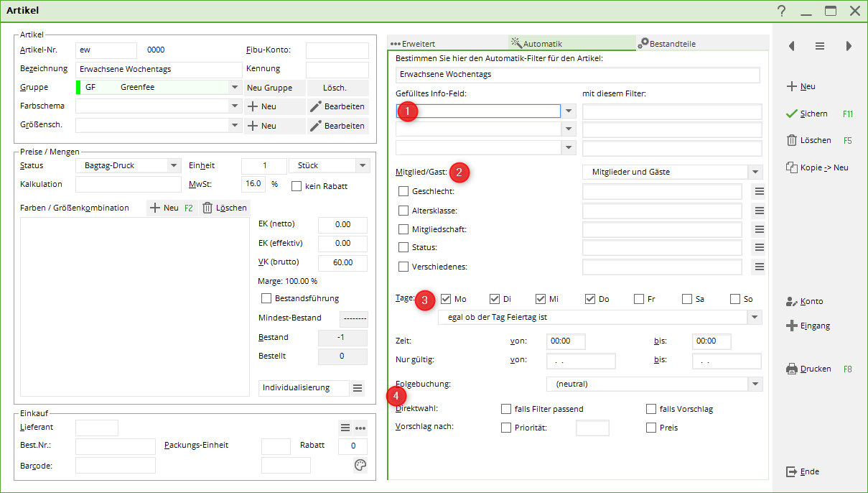Click the Löschen trash icon in sidebar

[792, 141]
